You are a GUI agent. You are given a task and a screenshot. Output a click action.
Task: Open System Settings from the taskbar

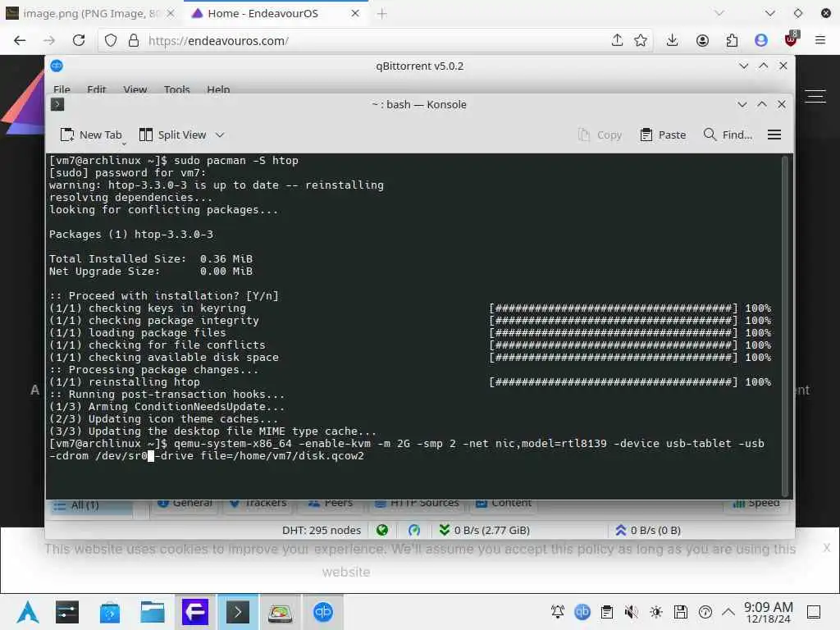pos(67,612)
